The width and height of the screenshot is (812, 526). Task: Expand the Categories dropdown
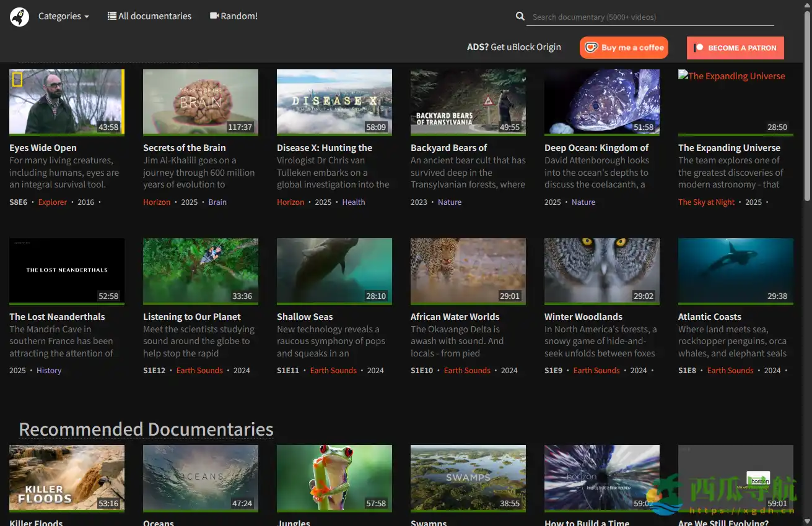tap(63, 16)
